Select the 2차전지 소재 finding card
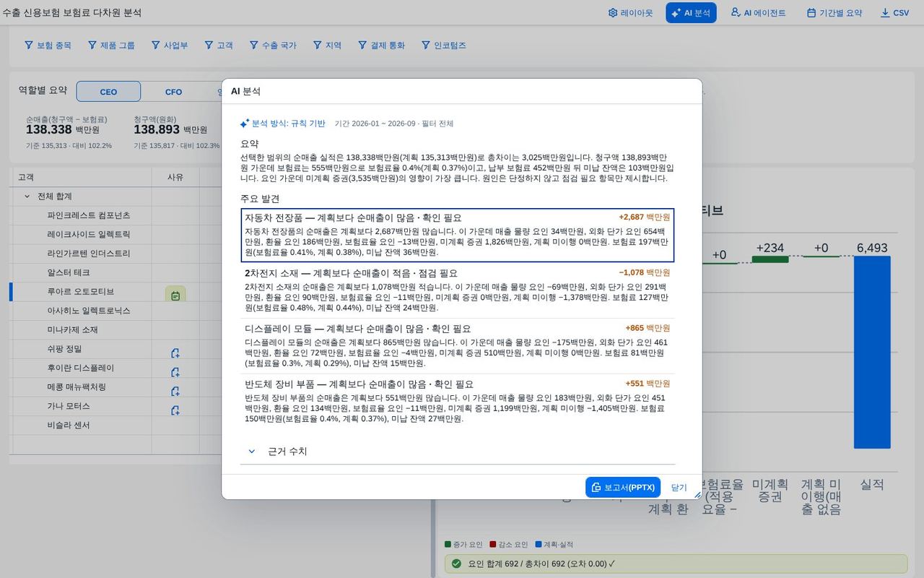The height and width of the screenshot is (578, 924). pos(458,290)
